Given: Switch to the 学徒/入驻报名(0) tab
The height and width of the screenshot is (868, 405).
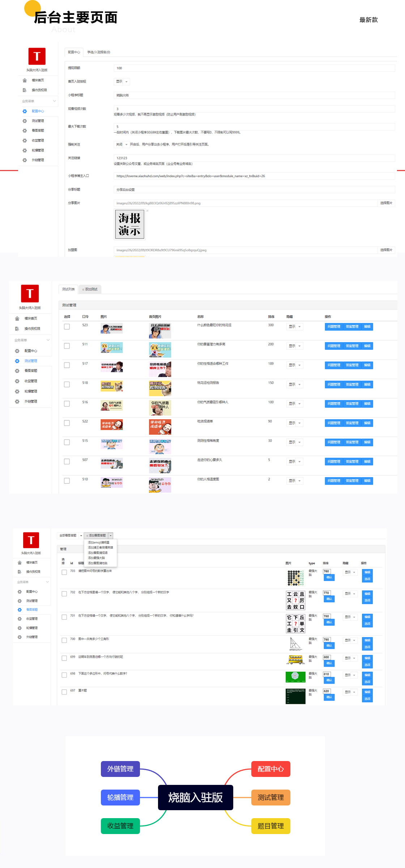Looking at the screenshot, I should (99, 52).
